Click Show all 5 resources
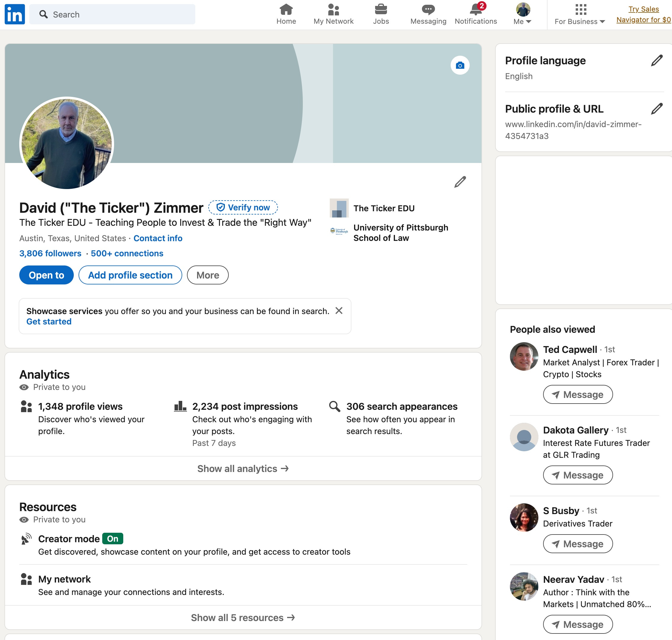Screen dimensions: 672x640 tap(243, 618)
